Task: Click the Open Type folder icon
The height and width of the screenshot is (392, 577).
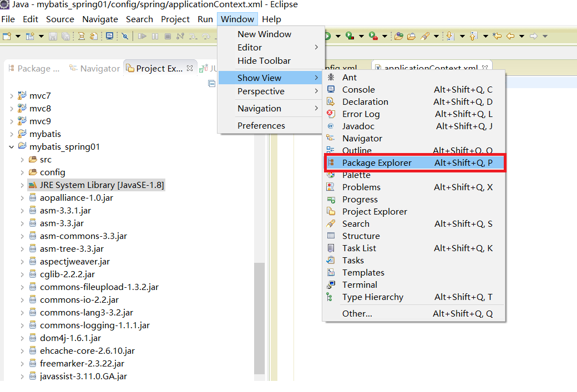Action: [398, 36]
